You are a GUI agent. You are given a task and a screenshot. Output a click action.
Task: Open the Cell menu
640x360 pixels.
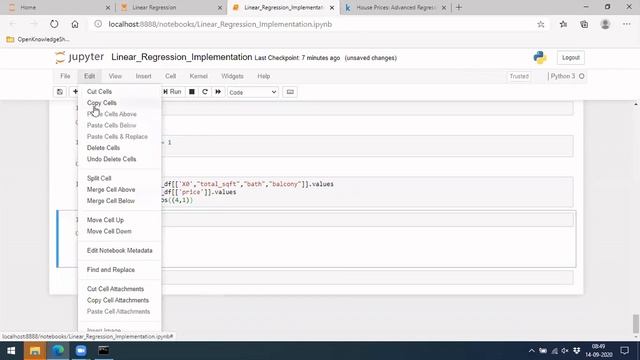click(x=171, y=76)
